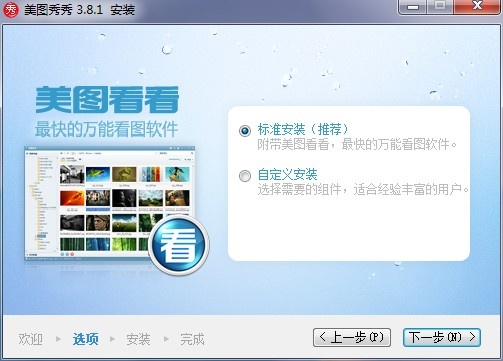Select the 自定义安装 radio button
Image resolution: width=503 pixels, height=361 pixels.
[x=245, y=175]
